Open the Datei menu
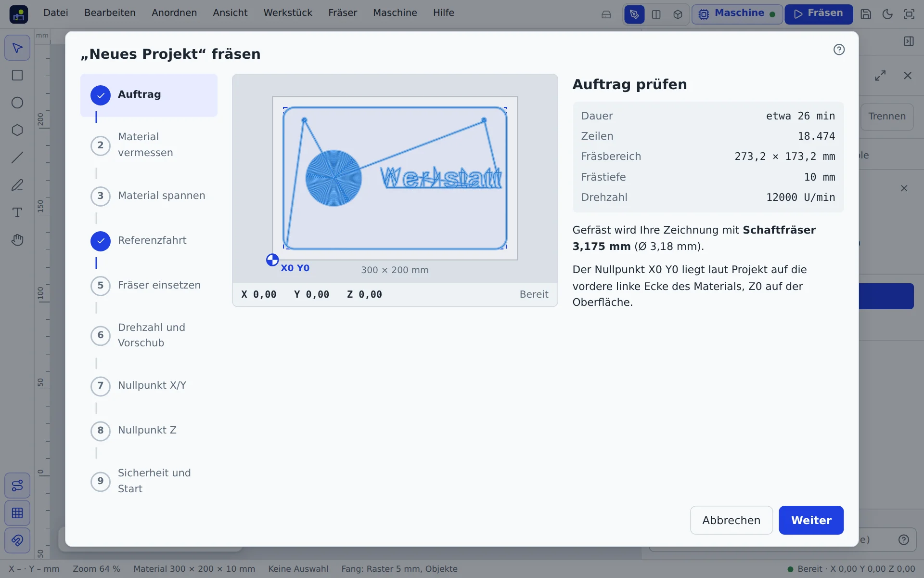The height and width of the screenshot is (578, 924). [56, 13]
